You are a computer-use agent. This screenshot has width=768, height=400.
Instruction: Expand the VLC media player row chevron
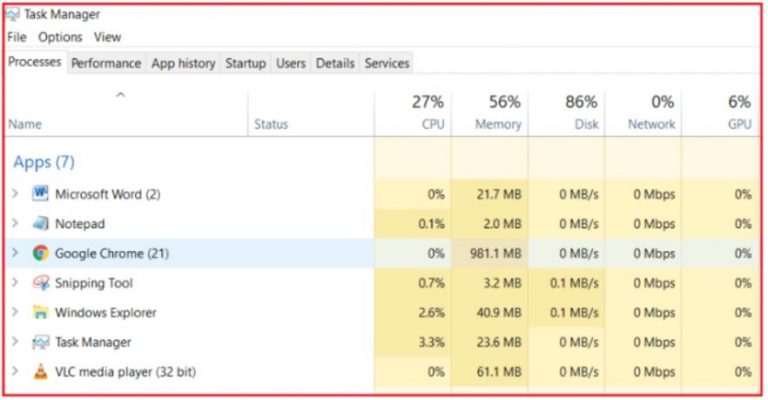[15, 372]
